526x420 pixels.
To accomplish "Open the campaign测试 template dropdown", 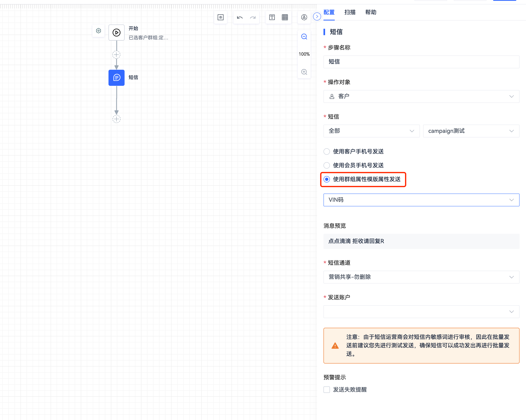I will click(471, 131).
